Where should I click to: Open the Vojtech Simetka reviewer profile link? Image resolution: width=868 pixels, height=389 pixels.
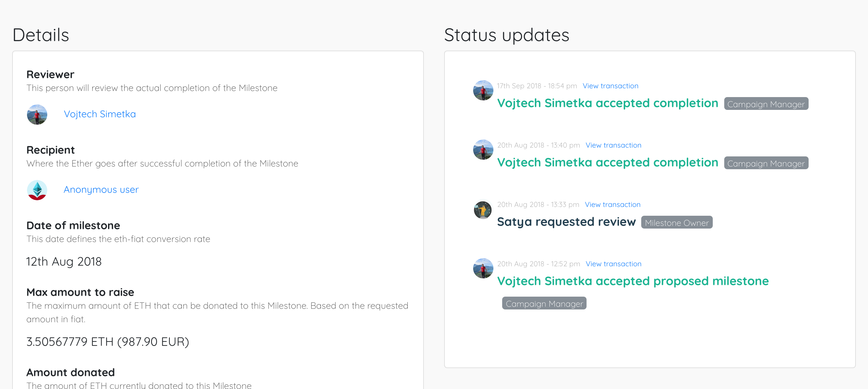click(x=100, y=114)
